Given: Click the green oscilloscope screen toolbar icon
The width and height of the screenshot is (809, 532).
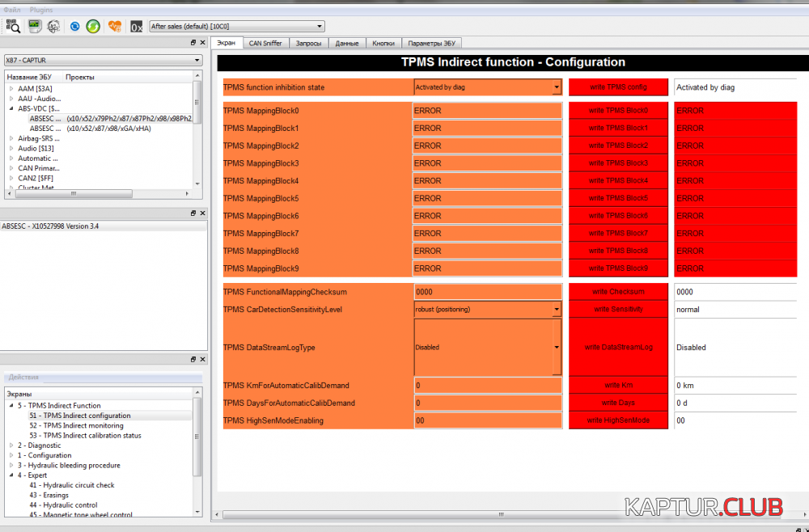Looking at the screenshot, I should click(x=35, y=26).
